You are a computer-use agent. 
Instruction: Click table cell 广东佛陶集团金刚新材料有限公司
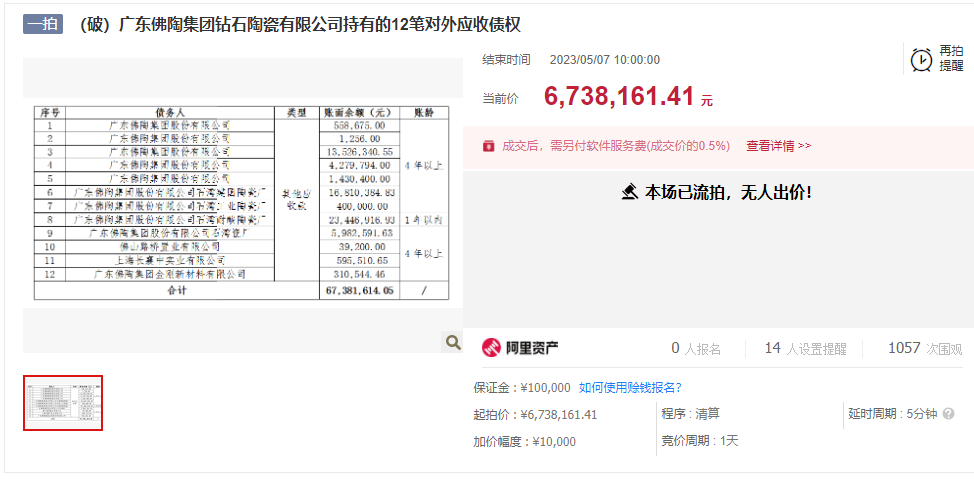point(170,274)
